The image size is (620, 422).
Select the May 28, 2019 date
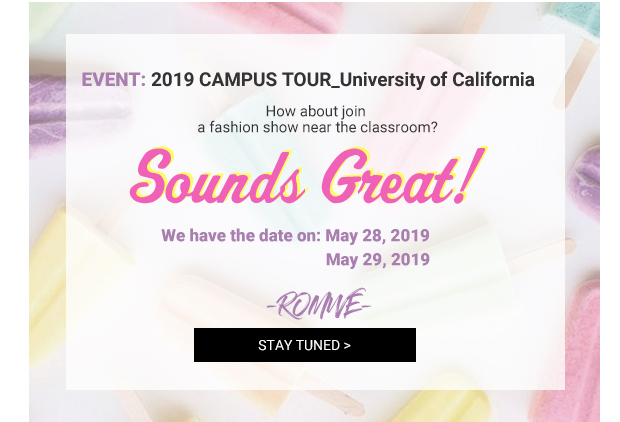pyautogui.click(x=377, y=235)
